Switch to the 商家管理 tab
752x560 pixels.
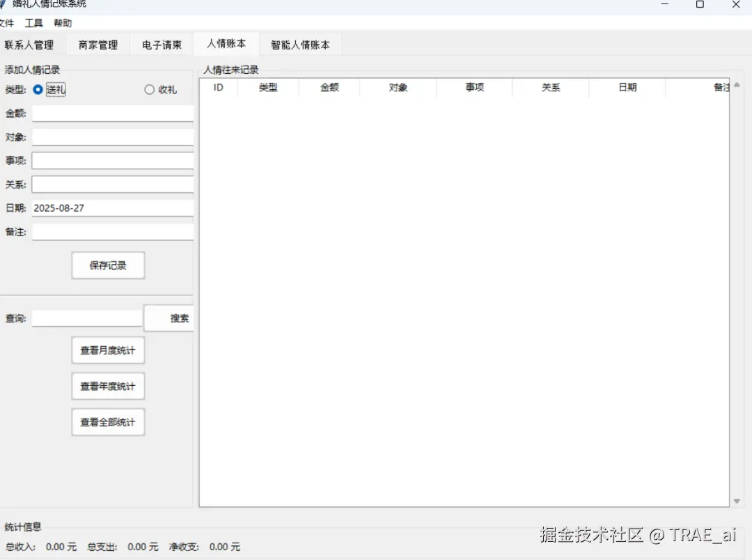[98, 45]
